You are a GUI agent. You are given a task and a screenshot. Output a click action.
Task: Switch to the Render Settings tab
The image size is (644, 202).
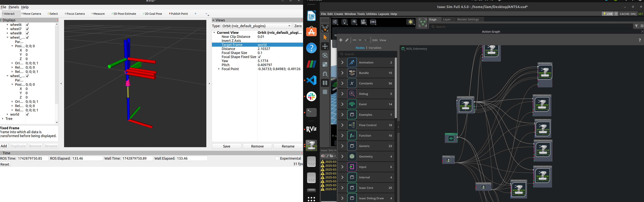tap(468, 19)
